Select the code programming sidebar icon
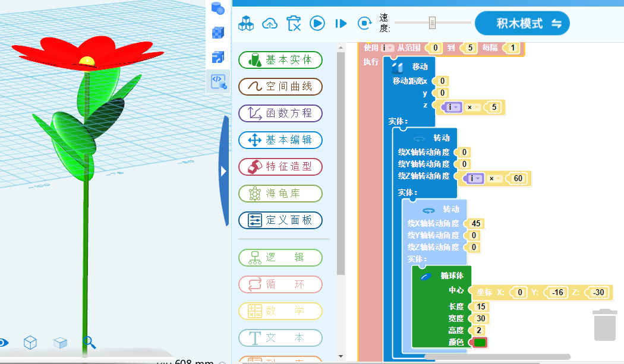The width and height of the screenshot is (624, 364). [219, 81]
